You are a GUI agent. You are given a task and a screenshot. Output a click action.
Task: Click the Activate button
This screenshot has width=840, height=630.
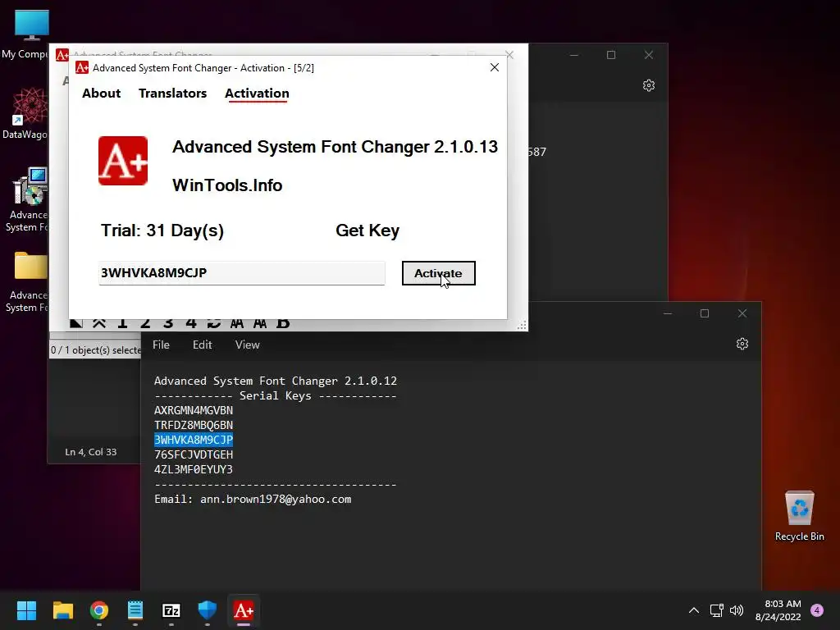coord(438,273)
